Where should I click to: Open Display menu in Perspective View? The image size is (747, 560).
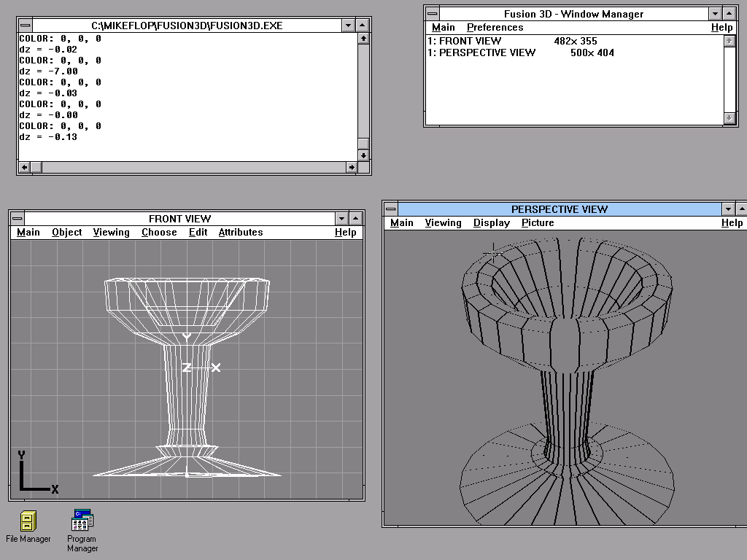coord(492,223)
